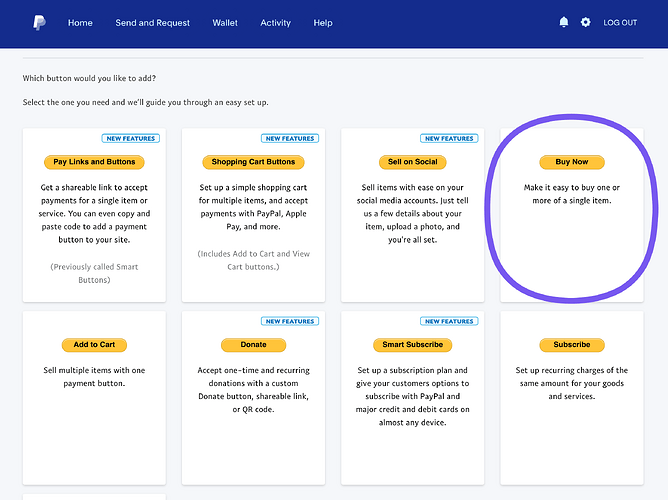This screenshot has width=668, height=500.
Task: Open the notifications bell
Action: (564, 22)
